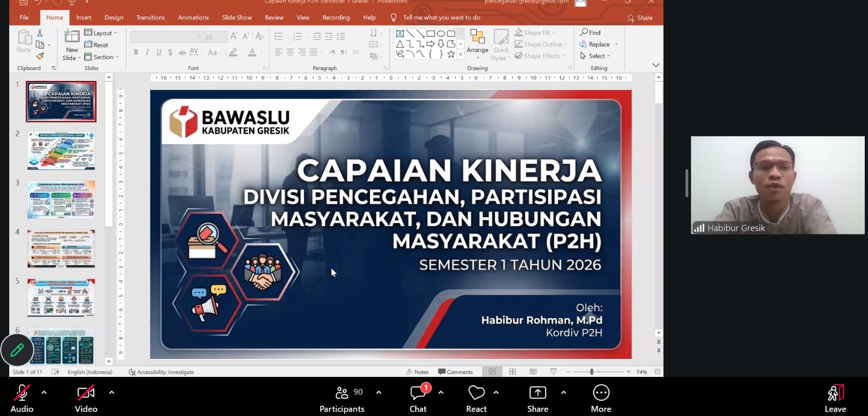Select slide 3 thumbnail in the panel
The height and width of the screenshot is (416, 868).
(61, 200)
